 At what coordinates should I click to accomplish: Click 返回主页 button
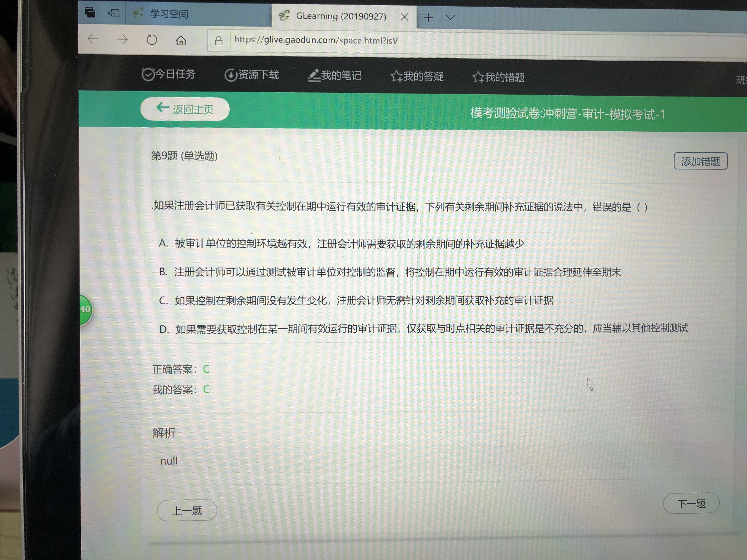pyautogui.click(x=185, y=109)
